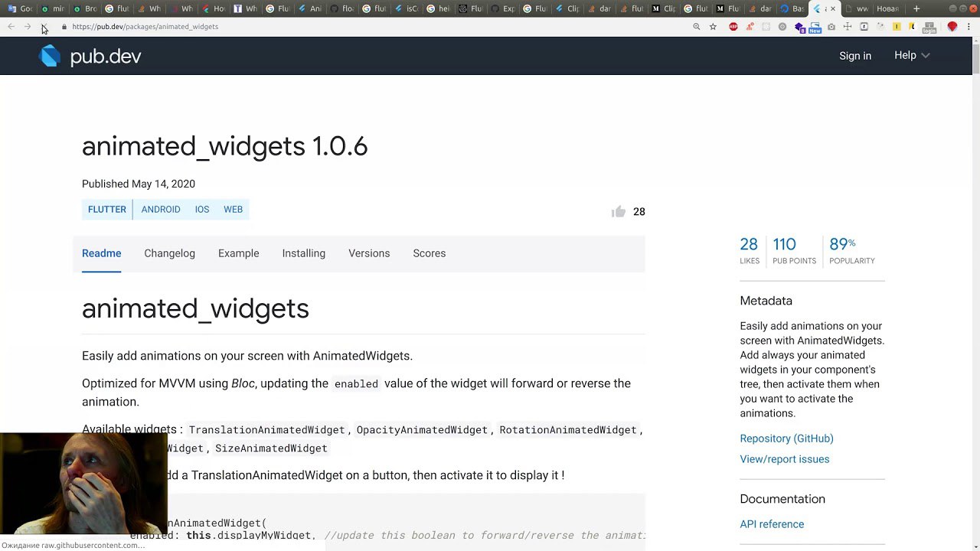The height and width of the screenshot is (551, 980).
Task: Click the WEB platform tag
Action: (233, 210)
